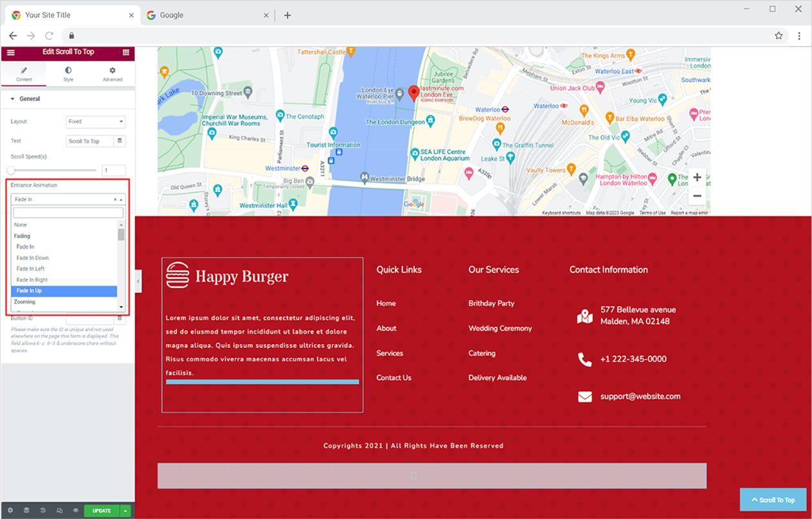The height and width of the screenshot is (519, 812).
Task: Preview changes with the eye icon
Action: coord(76,511)
